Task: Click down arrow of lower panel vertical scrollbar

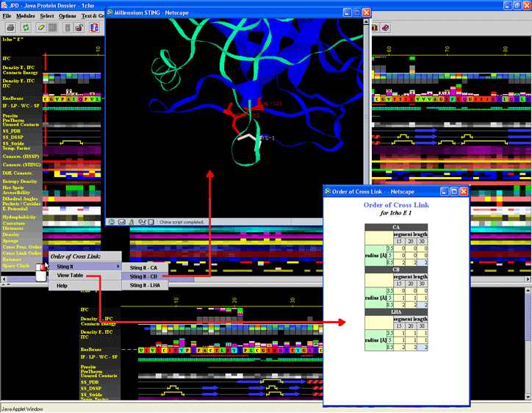Action: [528, 397]
